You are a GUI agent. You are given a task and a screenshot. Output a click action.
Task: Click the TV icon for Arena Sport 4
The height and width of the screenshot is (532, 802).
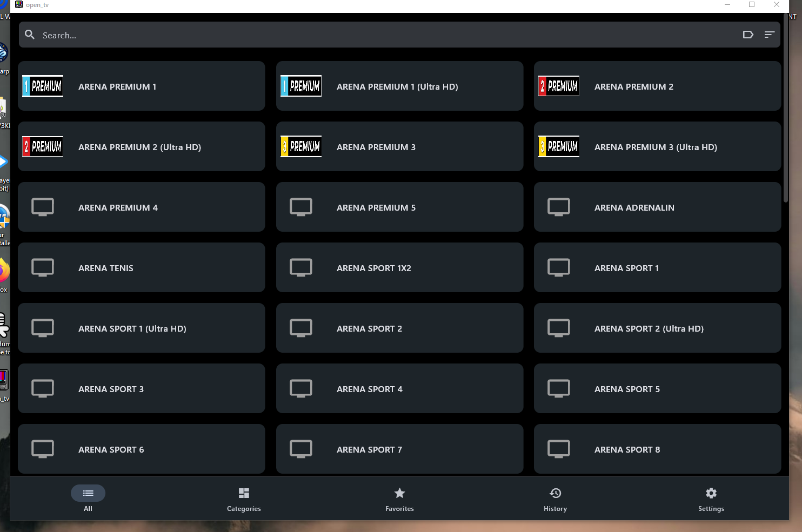[301, 388]
